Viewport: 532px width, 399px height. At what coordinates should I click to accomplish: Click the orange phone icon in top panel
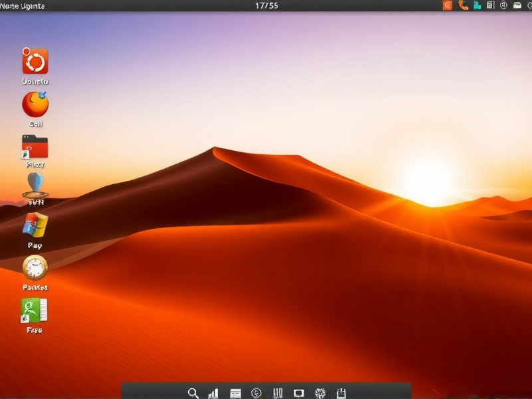(463, 5)
